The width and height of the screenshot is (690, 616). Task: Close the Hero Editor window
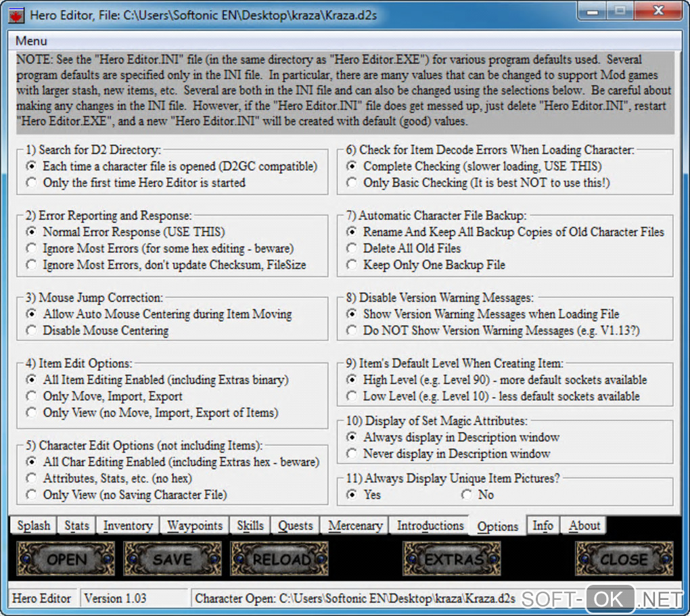click(658, 11)
